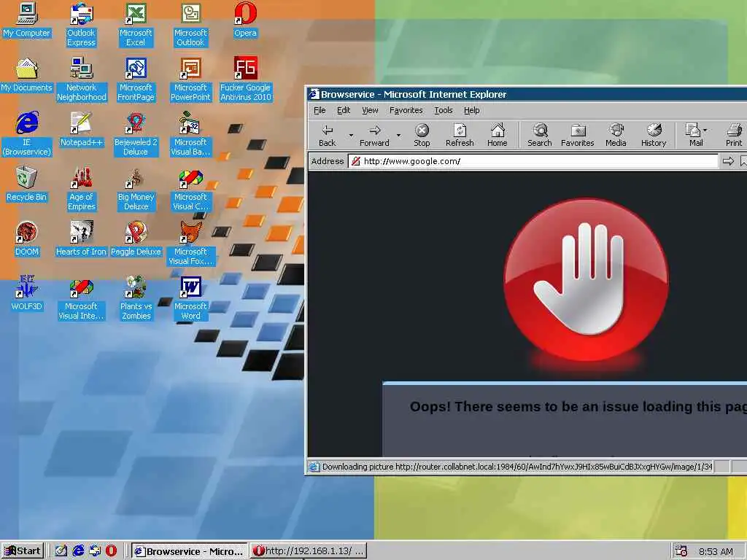Open the Recycle Bin
The height and width of the screenshot is (560, 747).
click(x=27, y=184)
